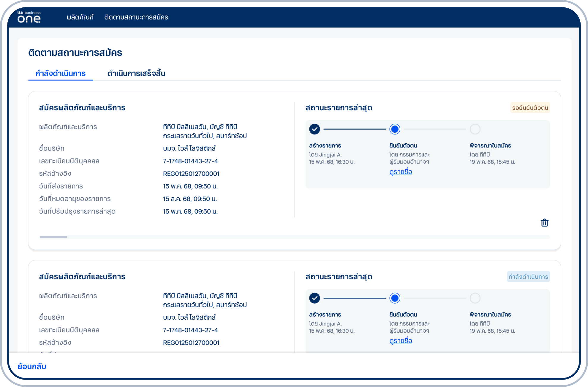Viewport: 588px width, 387px height.
Task: Click the พิจารณาใบสมัคร step label in the second card
Action: [490, 315]
